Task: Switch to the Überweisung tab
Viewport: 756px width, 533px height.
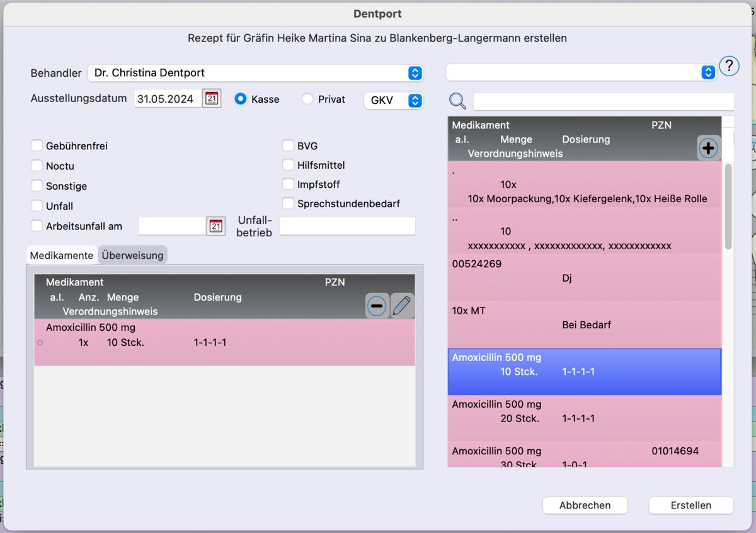Action: (x=132, y=255)
